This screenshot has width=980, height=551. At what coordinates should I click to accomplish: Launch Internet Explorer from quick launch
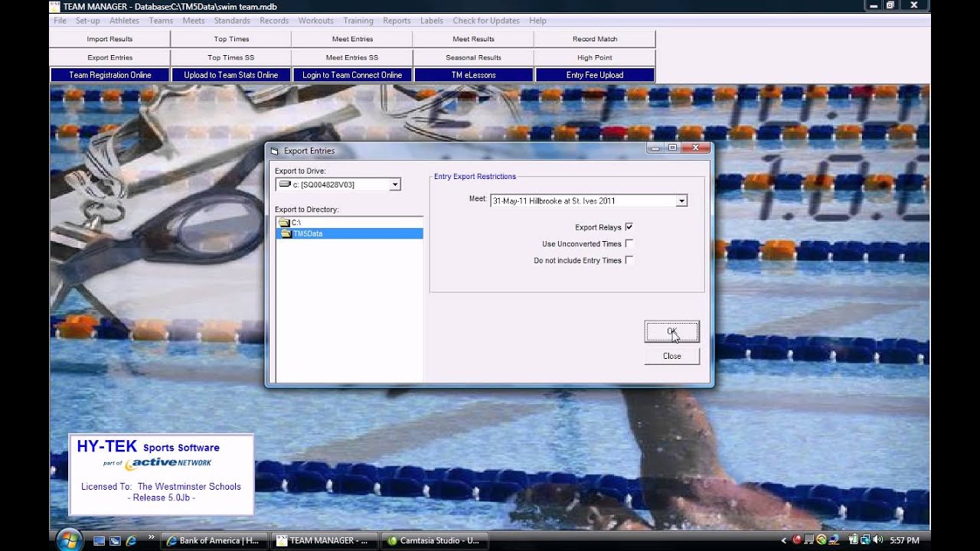130,540
